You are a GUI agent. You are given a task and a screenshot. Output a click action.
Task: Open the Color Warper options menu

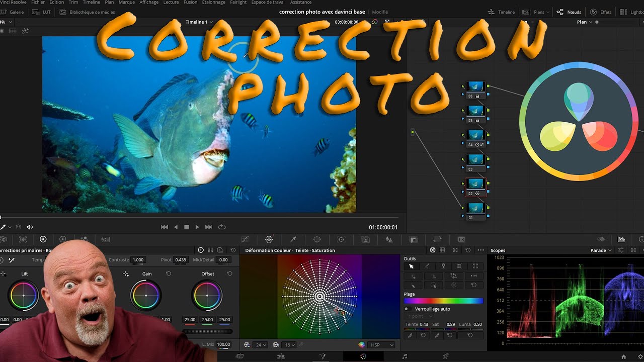coord(480,250)
